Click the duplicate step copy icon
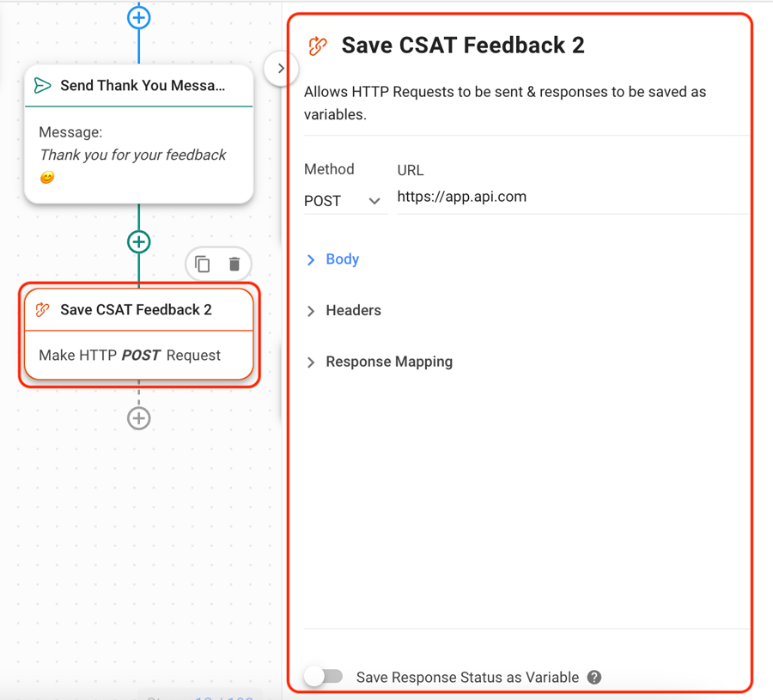The height and width of the screenshot is (700, 773). point(203,264)
